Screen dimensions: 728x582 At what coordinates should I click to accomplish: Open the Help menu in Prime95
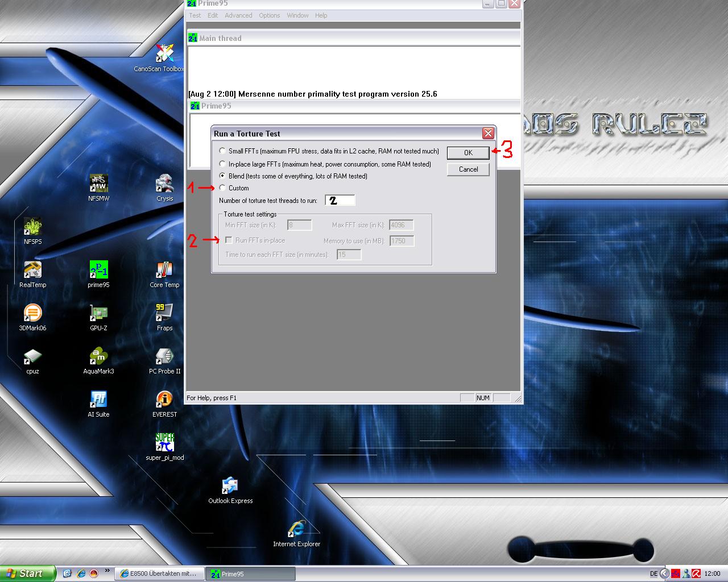point(321,15)
